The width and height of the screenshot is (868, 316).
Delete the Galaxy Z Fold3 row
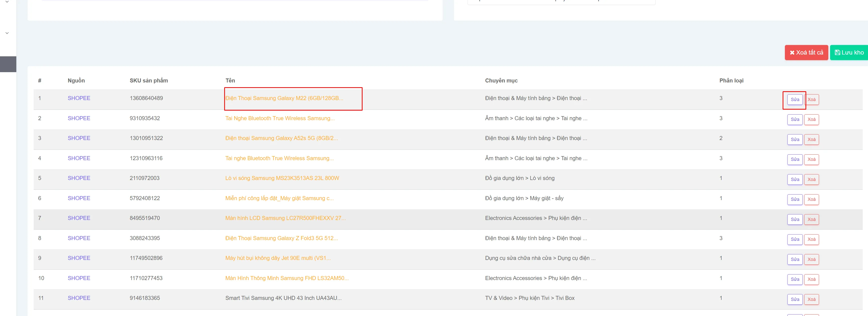(812, 239)
